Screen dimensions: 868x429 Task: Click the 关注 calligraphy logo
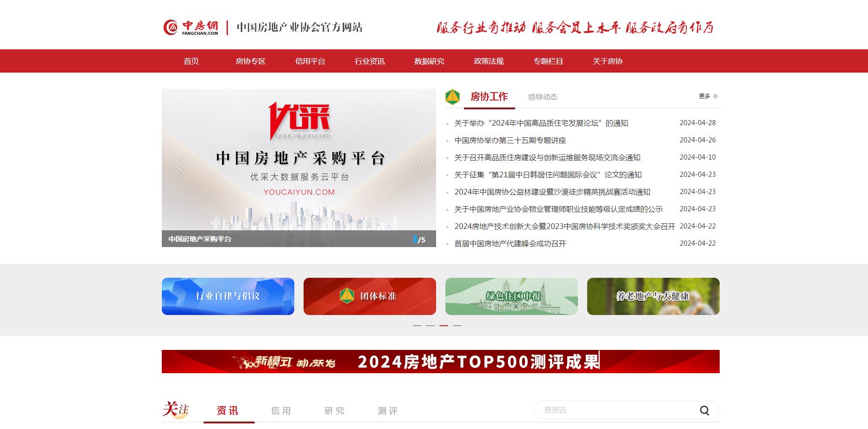click(x=176, y=410)
